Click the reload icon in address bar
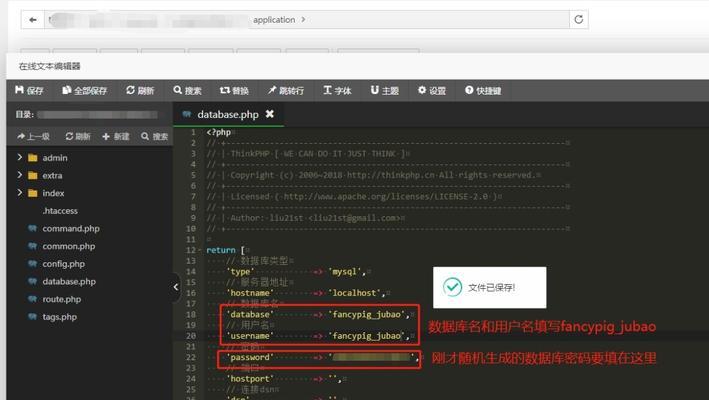 click(x=579, y=19)
